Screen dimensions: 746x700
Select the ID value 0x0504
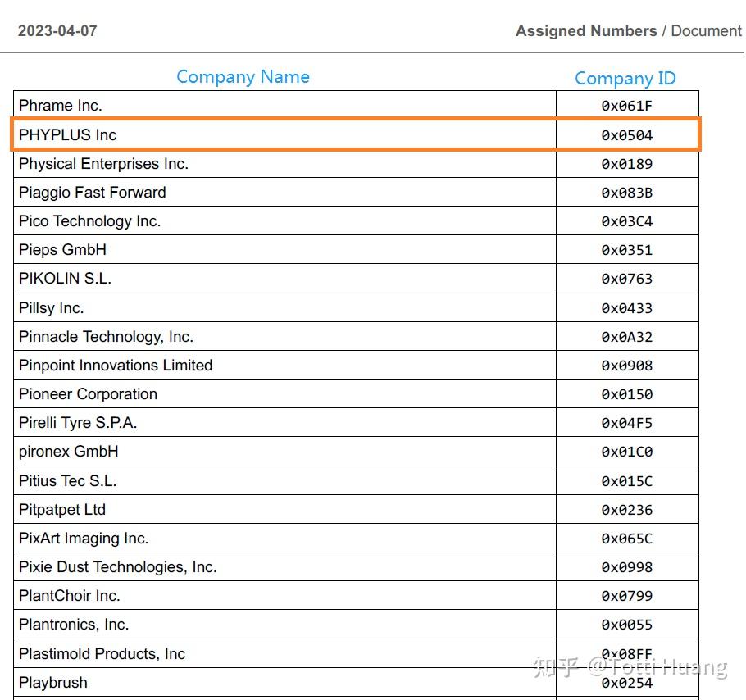[626, 135]
